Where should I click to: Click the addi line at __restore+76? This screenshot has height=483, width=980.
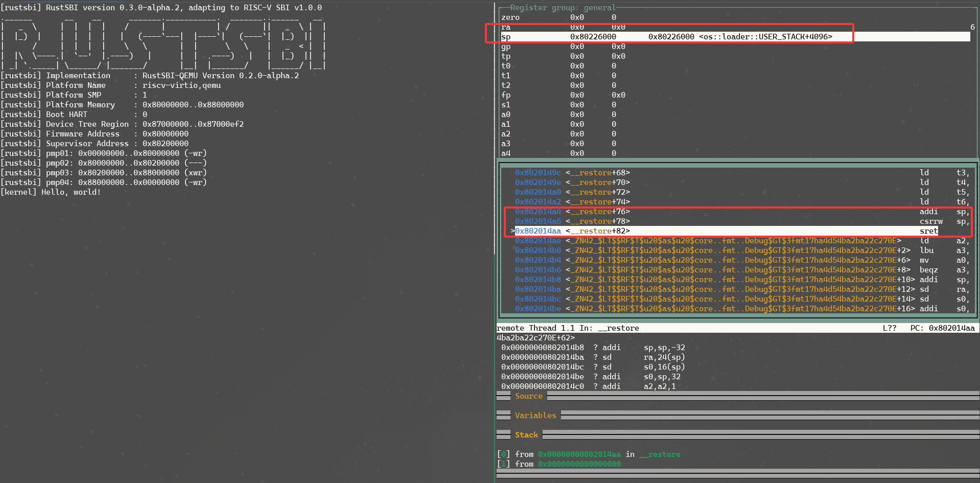(x=741, y=212)
